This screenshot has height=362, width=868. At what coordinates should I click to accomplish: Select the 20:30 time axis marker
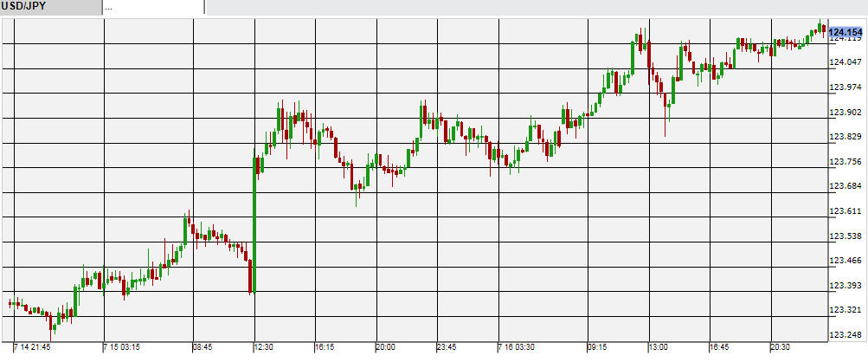tap(781, 346)
